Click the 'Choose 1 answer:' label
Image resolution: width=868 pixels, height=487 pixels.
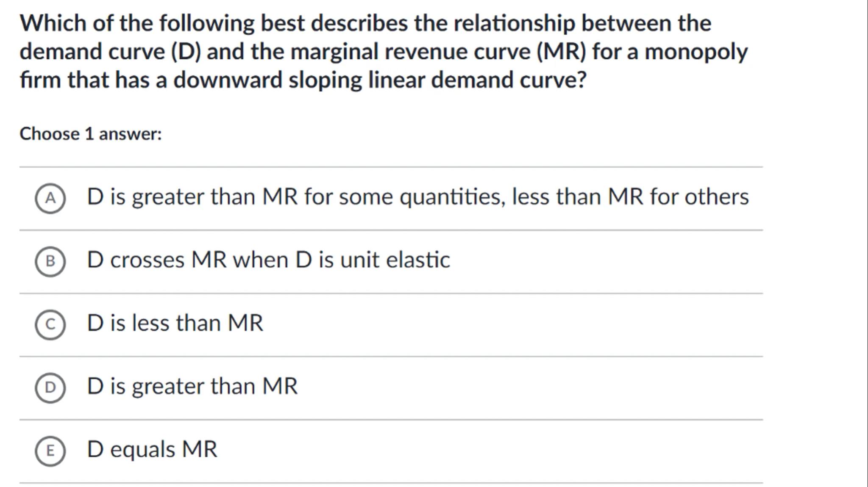coord(91,134)
